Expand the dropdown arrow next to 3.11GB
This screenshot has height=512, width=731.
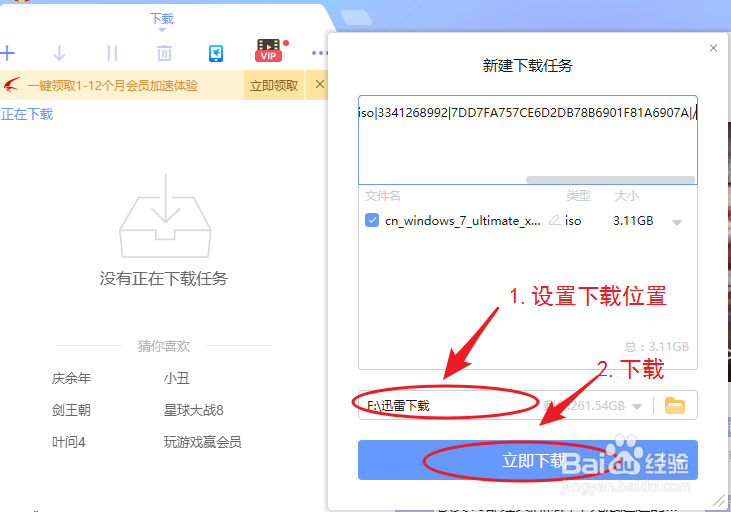(x=677, y=222)
